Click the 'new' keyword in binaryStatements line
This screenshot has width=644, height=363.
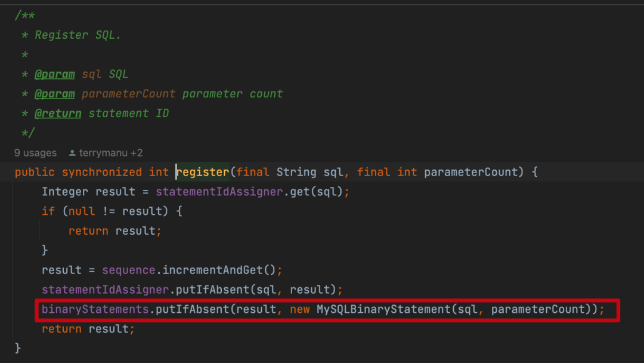pyautogui.click(x=300, y=309)
